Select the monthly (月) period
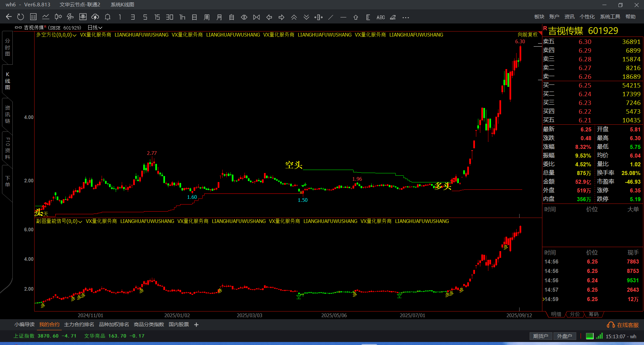This screenshot has height=345, width=644. coord(219,17)
